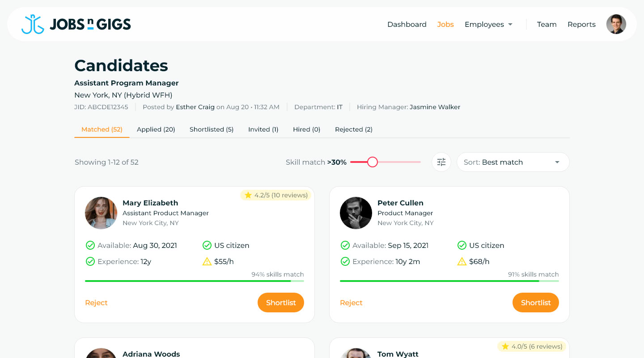Viewport: 644px width, 358px height.
Task: Open Mary Elizabeth's profile photo
Action: pyautogui.click(x=101, y=213)
